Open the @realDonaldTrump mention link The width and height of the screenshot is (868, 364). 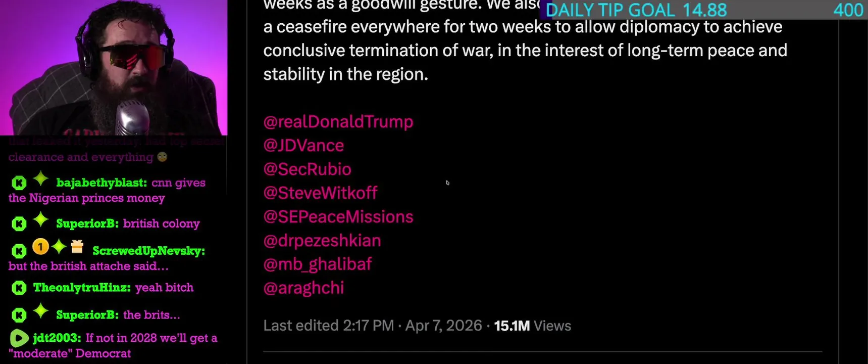coord(338,122)
